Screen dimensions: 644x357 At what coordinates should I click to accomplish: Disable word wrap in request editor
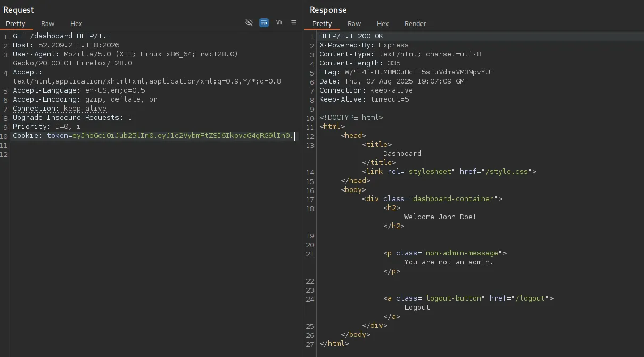click(x=264, y=22)
